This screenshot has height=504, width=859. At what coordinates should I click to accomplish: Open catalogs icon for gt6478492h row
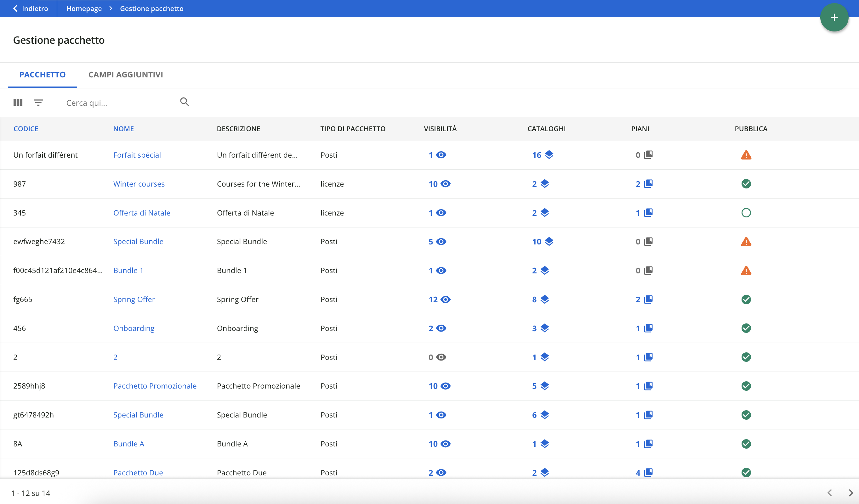(545, 415)
